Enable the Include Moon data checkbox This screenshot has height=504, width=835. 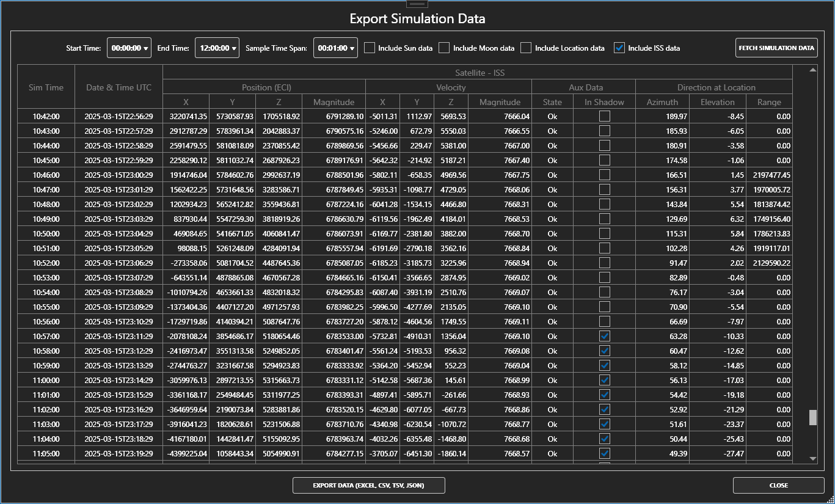[444, 48]
